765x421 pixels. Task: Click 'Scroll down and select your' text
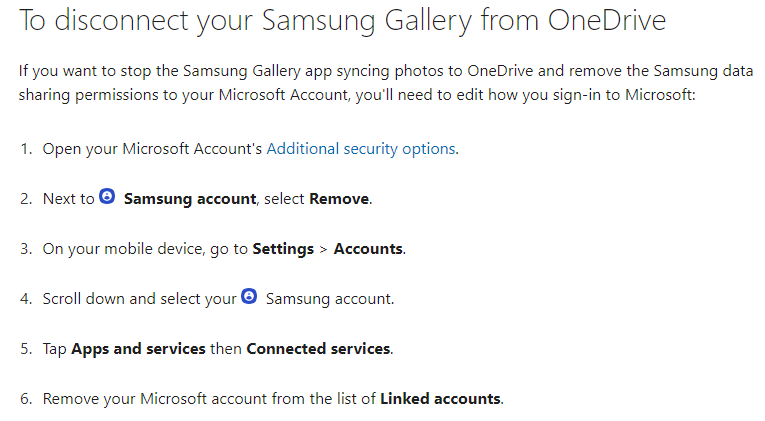tap(139, 298)
